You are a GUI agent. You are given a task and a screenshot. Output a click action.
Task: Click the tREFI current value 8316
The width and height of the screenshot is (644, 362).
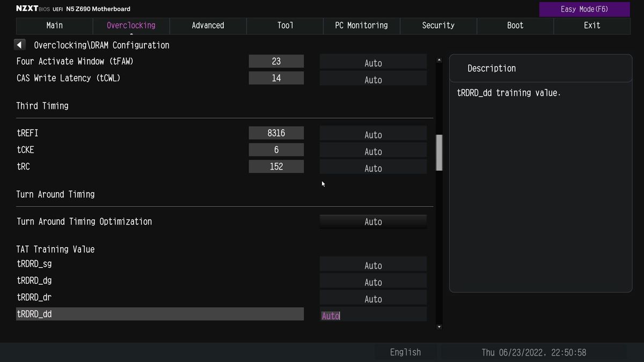click(x=276, y=133)
